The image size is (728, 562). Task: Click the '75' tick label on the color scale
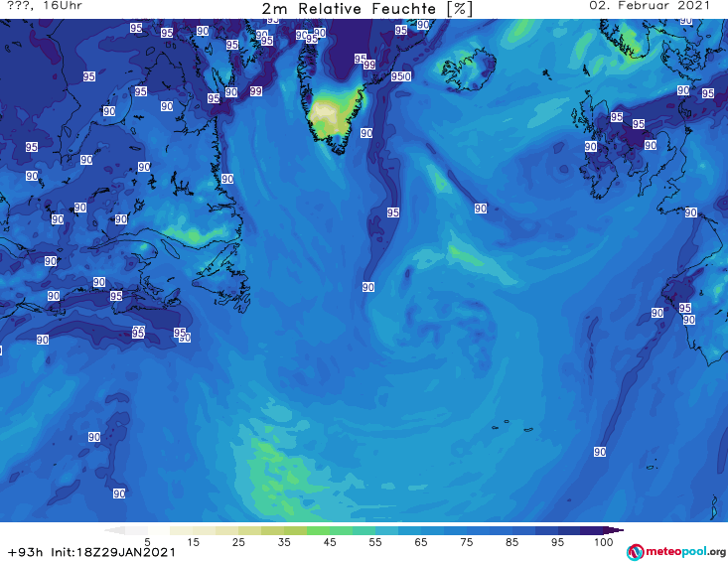pos(467,542)
